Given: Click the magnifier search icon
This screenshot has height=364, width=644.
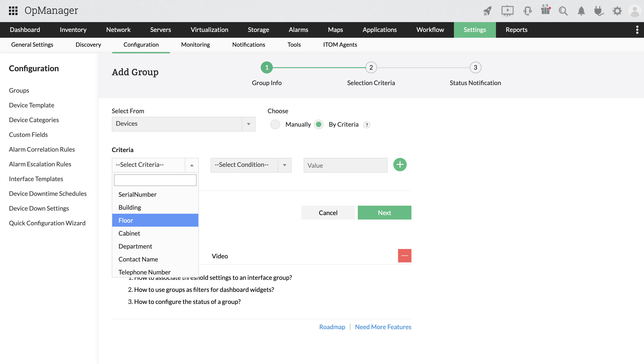Looking at the screenshot, I should coord(563,11).
